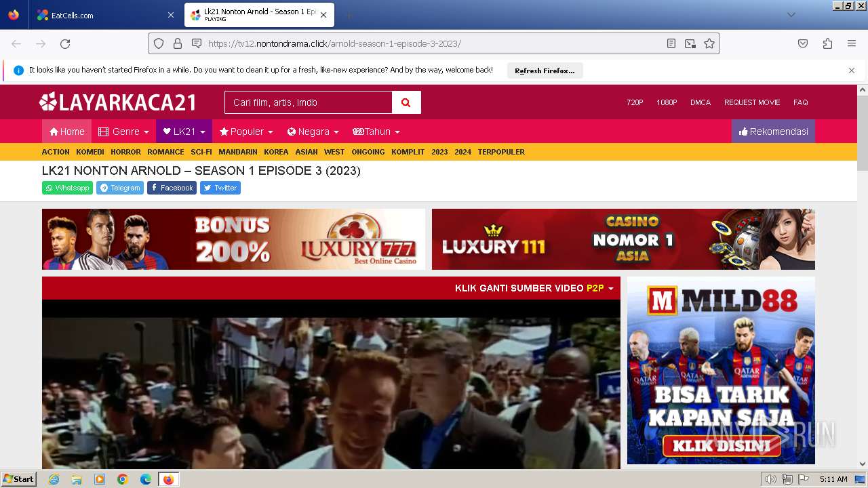Select the Lk21 Nonton Arnold tab
Screen dimensions: 868x488
point(259,15)
